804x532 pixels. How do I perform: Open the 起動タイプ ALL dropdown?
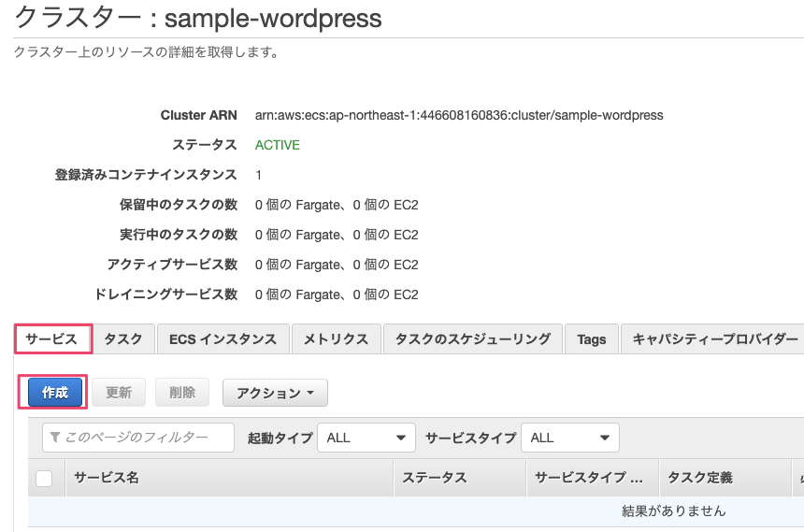(x=366, y=438)
